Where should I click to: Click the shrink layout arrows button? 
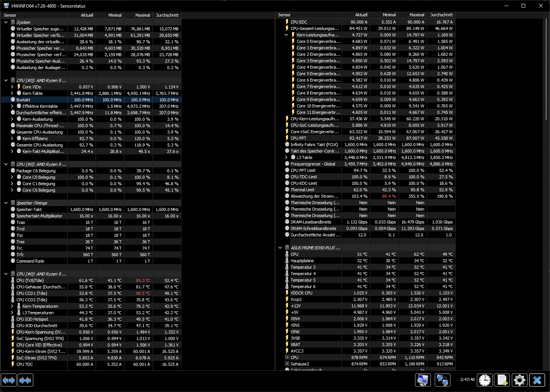tap(25, 380)
